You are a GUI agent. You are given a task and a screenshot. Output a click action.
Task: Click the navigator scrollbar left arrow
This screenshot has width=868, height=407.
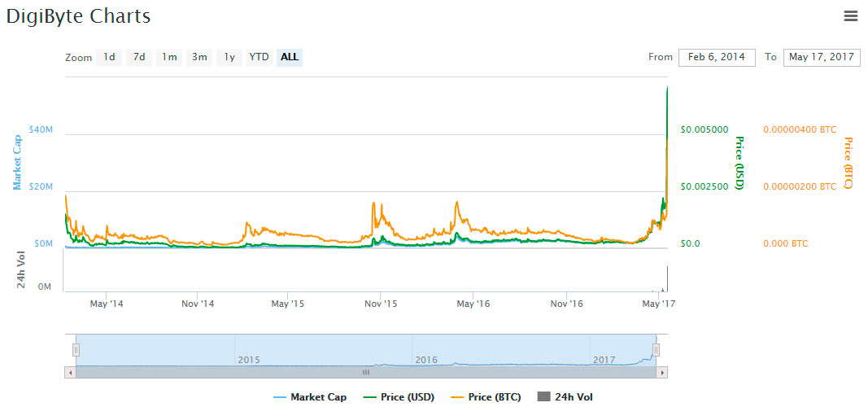[x=70, y=373]
